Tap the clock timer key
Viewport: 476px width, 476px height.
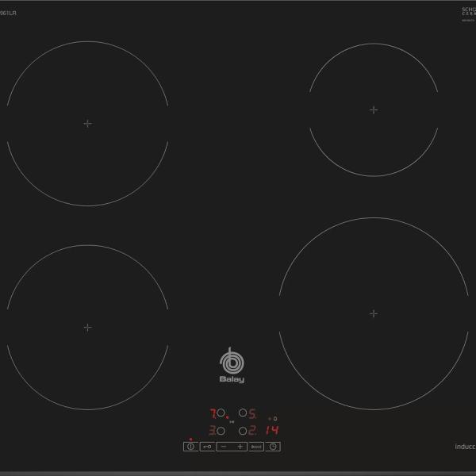click(273, 447)
